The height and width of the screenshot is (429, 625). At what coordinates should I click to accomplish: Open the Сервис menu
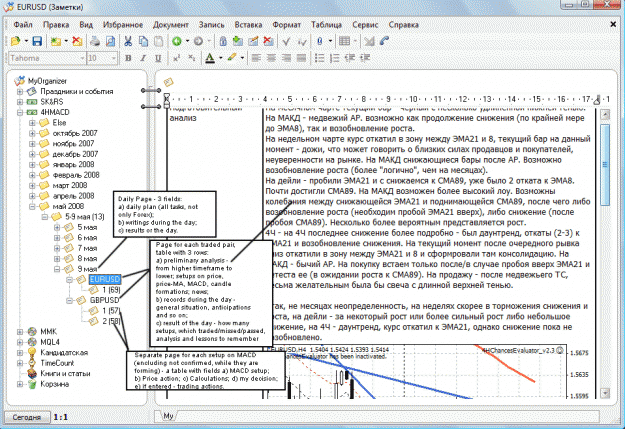pyautogui.click(x=365, y=25)
